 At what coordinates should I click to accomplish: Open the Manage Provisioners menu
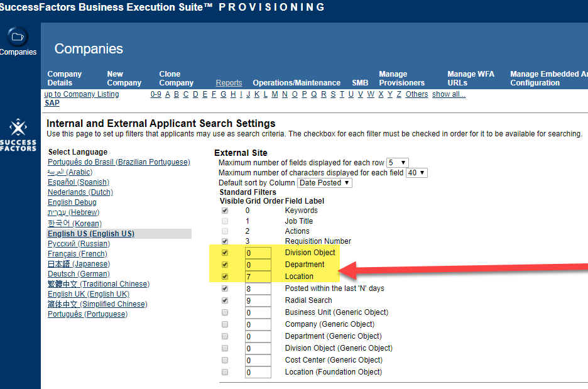point(401,79)
